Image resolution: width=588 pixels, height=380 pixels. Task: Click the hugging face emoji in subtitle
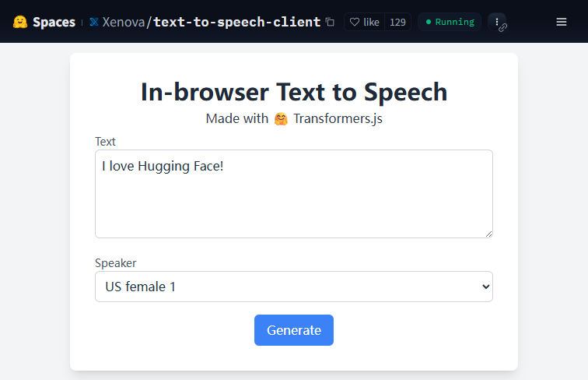click(x=281, y=118)
